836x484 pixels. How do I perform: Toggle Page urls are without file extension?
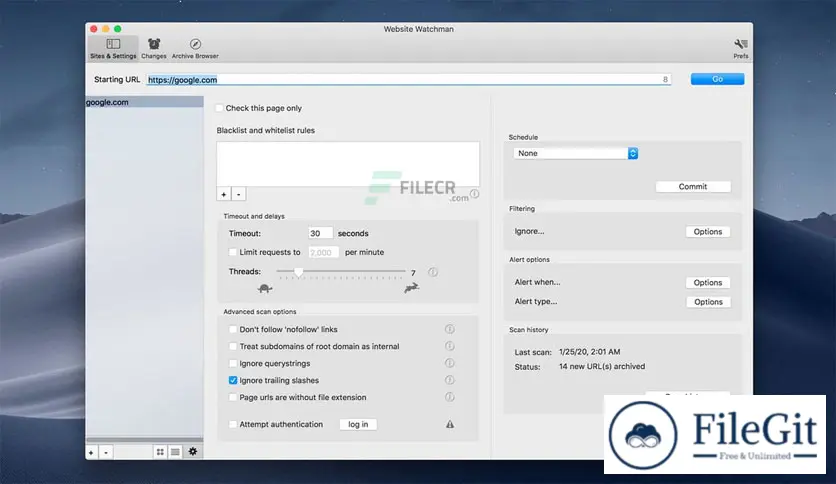coord(232,398)
